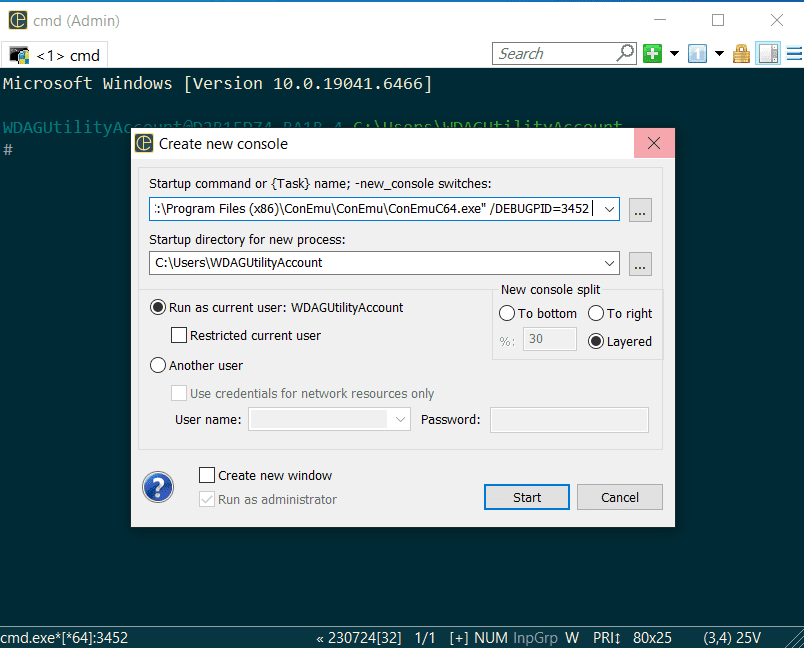804x648 pixels.
Task: Click the 230724[32] version status entry
Action: click(359, 638)
